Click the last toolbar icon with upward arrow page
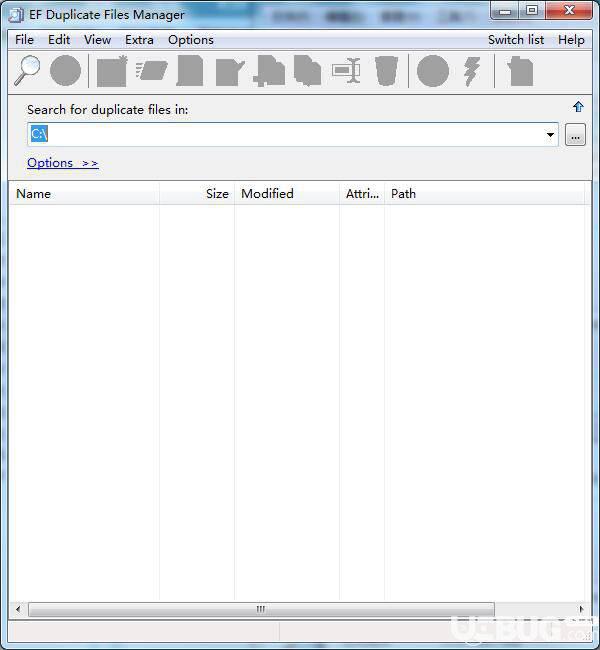The height and width of the screenshot is (650, 600). [520, 72]
